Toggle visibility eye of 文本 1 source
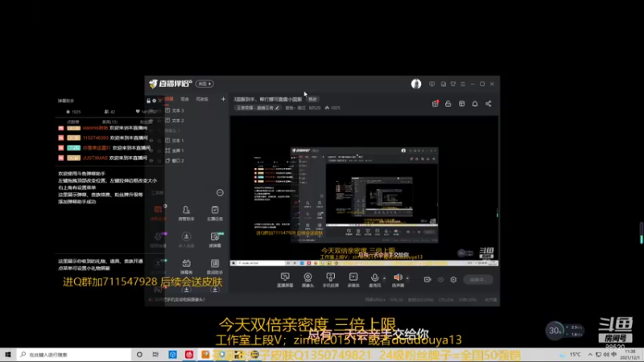The width and height of the screenshot is (644, 362). (x=151, y=140)
